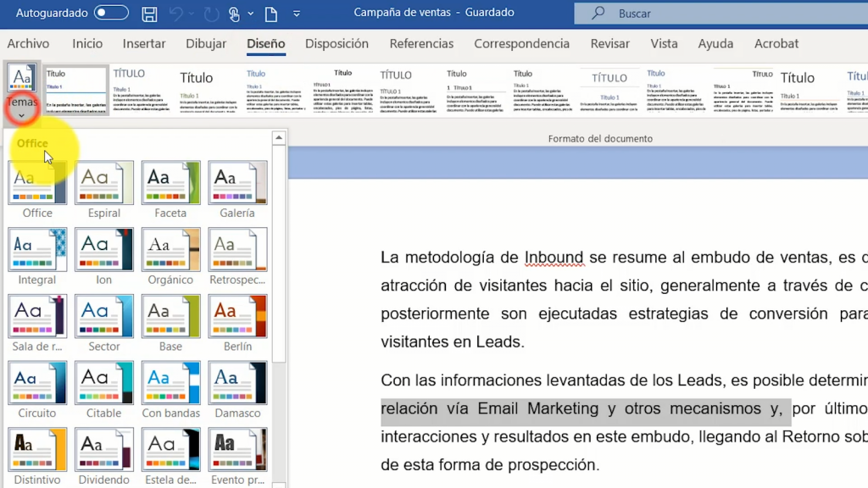Select the first highlighted document style set
The image size is (868, 488).
pos(75,90)
